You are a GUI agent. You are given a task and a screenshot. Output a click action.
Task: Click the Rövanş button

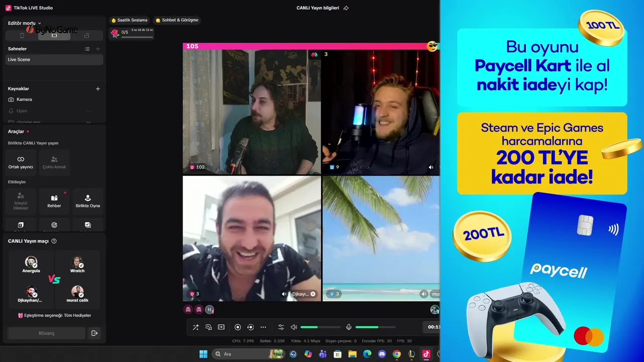click(46, 333)
